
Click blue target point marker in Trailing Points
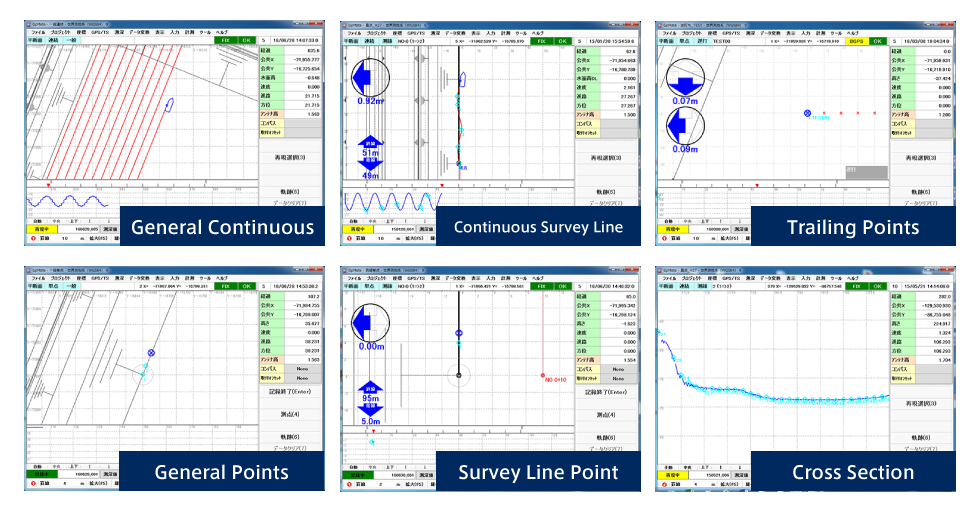coord(807,113)
